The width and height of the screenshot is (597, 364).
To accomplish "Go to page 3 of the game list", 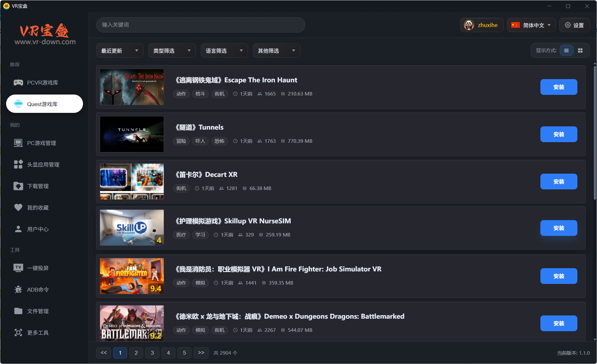I will (152, 353).
